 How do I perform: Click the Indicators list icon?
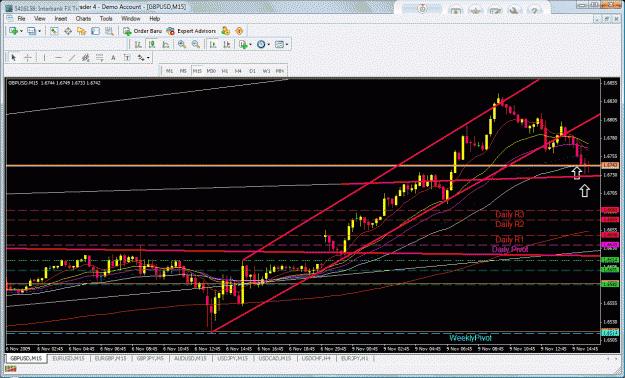click(x=243, y=45)
